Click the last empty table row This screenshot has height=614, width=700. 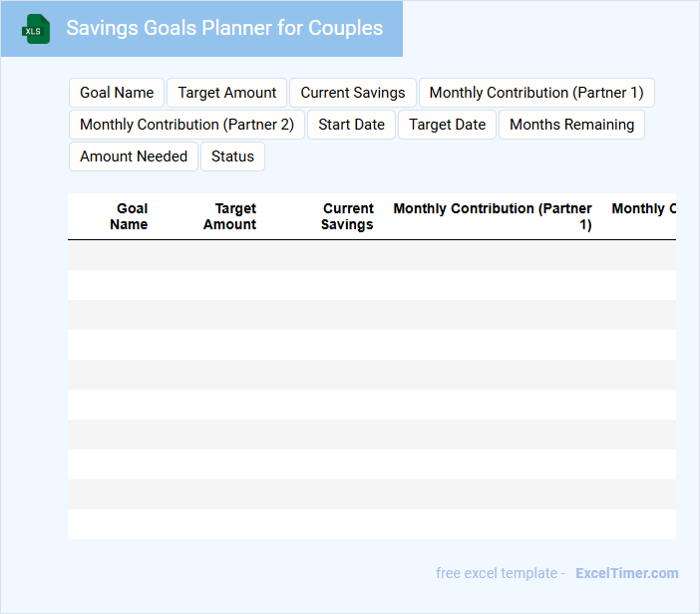pos(371,524)
